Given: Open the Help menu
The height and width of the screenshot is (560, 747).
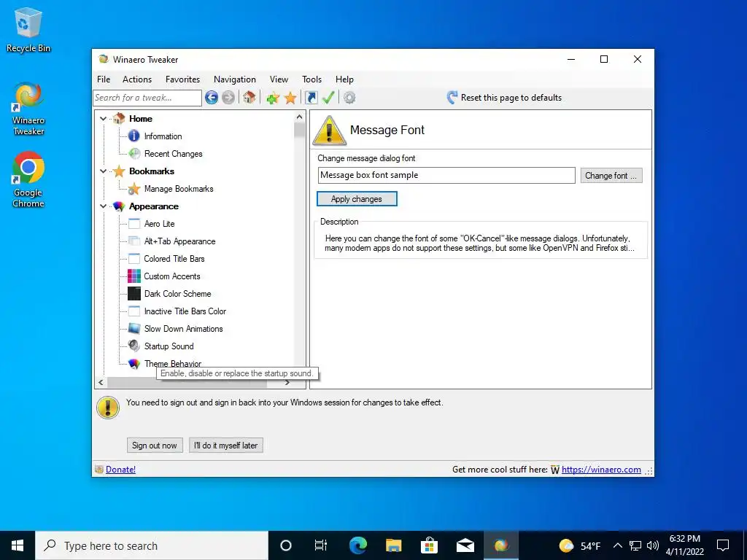Looking at the screenshot, I should point(344,79).
